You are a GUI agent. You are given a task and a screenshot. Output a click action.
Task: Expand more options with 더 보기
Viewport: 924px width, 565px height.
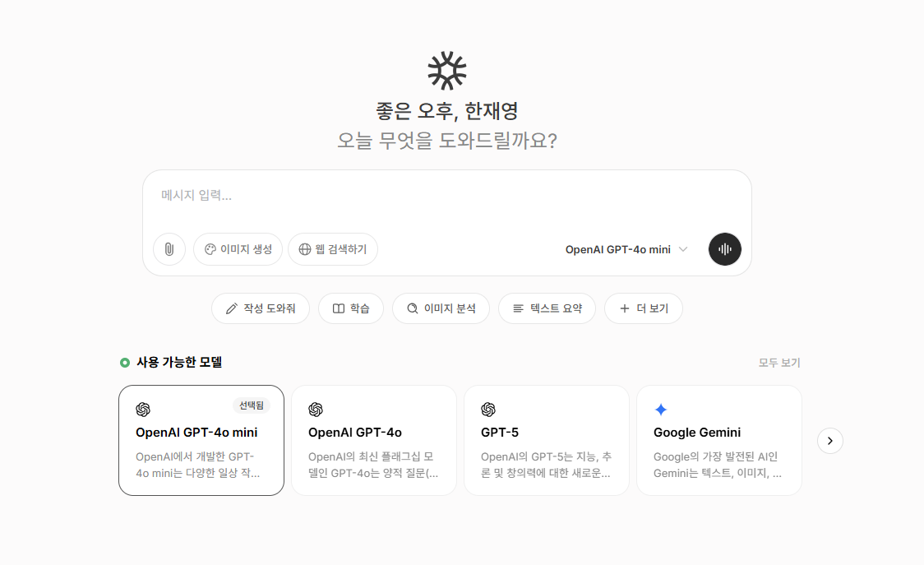tap(644, 308)
